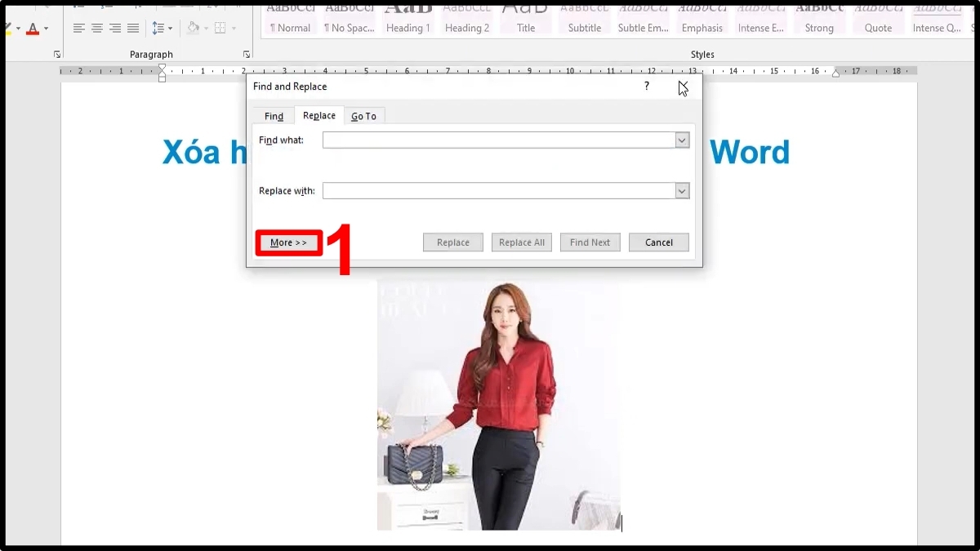Open the Paragraph settings dialog launcher
The image size is (980, 551).
247,55
